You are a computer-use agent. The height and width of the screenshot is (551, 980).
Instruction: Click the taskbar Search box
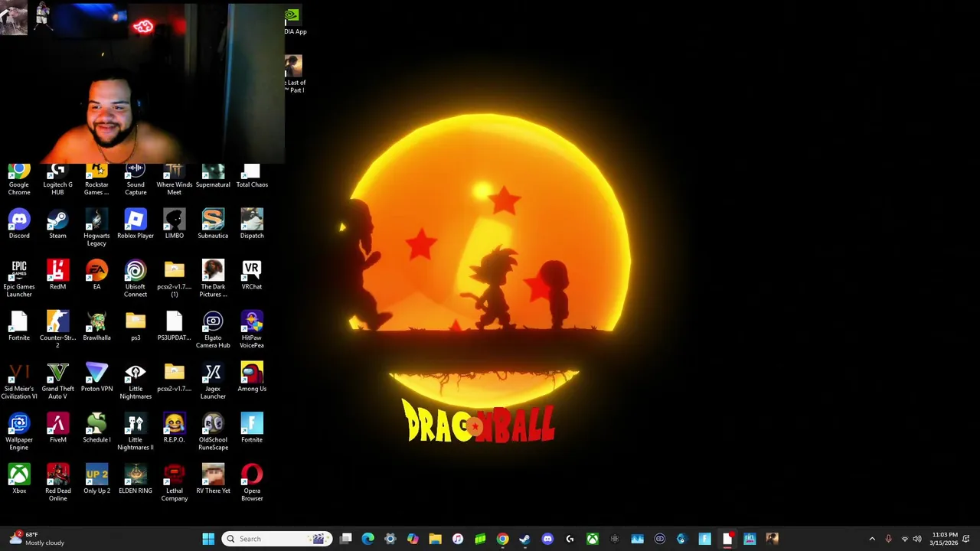[277, 539]
